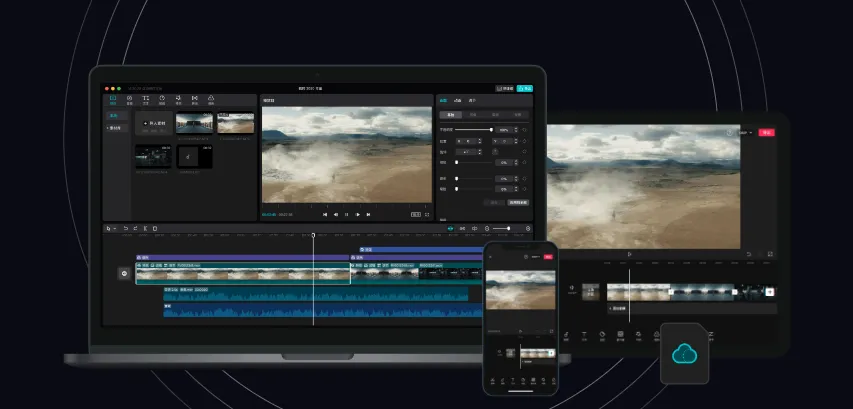Viewport: 853px width, 409px height.
Task: Open the Stickers clock-shaped icon in laptop toolbar
Action: click(x=162, y=100)
